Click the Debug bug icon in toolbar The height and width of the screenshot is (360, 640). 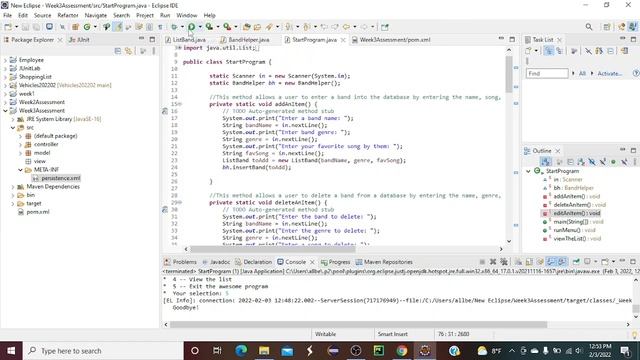coord(174,27)
